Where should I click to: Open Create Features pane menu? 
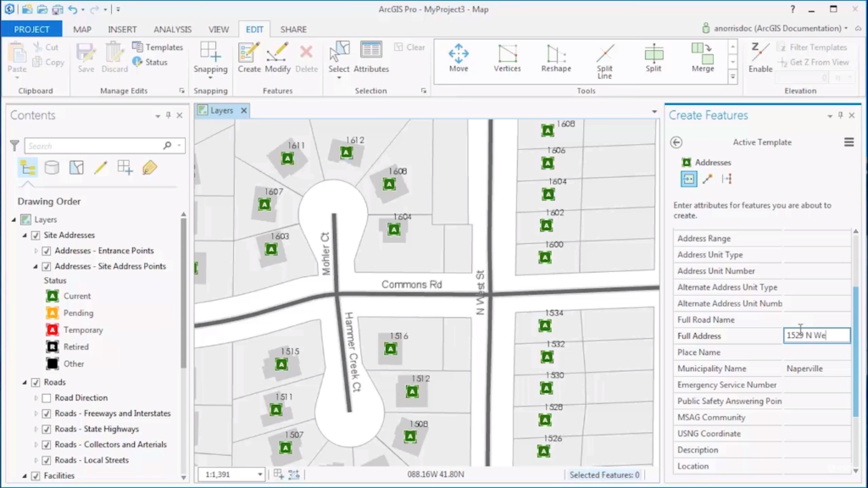click(849, 142)
